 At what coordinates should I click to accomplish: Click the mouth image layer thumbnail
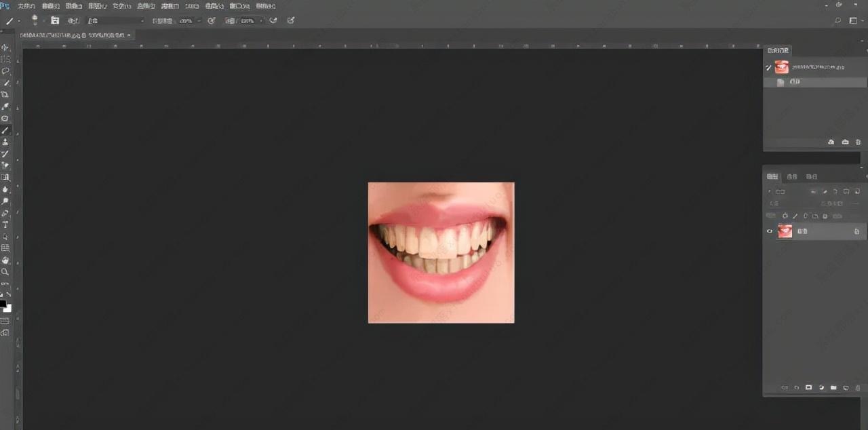[785, 231]
